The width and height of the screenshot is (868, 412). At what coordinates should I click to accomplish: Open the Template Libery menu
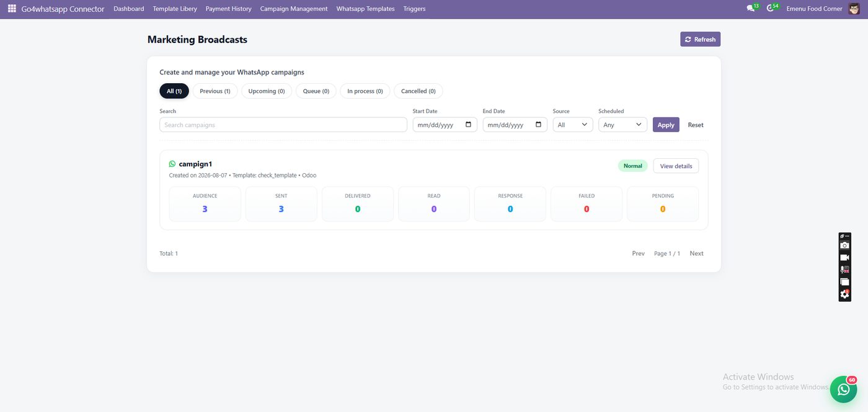[175, 9]
